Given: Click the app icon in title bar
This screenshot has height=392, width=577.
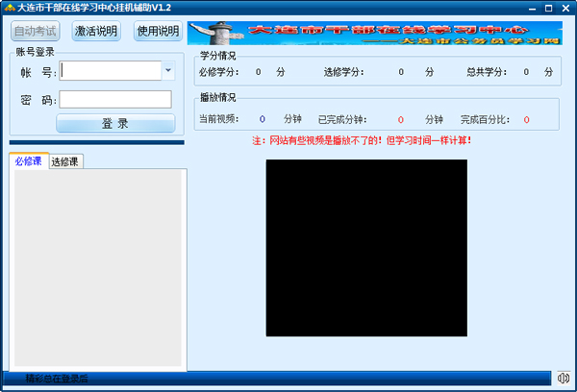Looking at the screenshot, I should coord(10,8).
